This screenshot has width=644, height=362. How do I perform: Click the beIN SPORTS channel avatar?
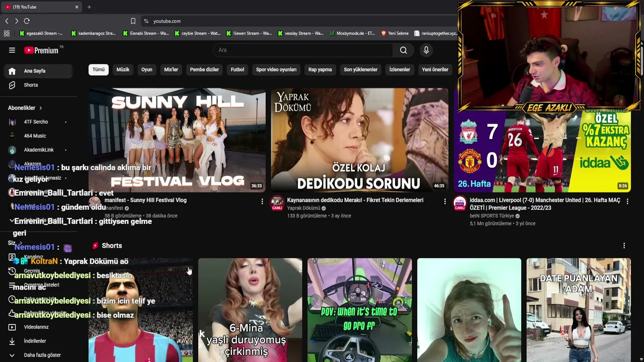pyautogui.click(x=460, y=203)
